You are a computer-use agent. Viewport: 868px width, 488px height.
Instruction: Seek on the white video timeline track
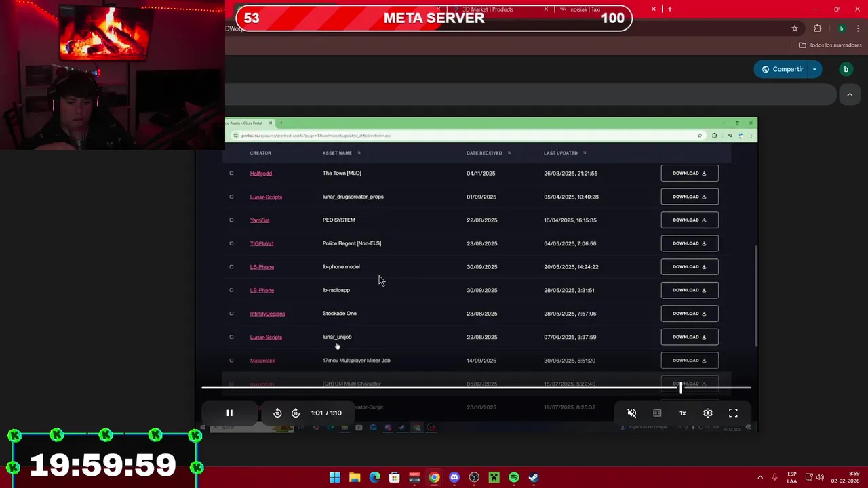pyautogui.click(x=476, y=388)
